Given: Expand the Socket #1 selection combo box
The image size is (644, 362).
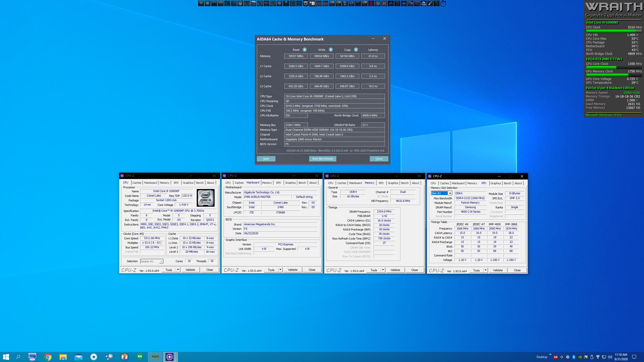Looking at the screenshot, I should pyautogui.click(x=161, y=261).
